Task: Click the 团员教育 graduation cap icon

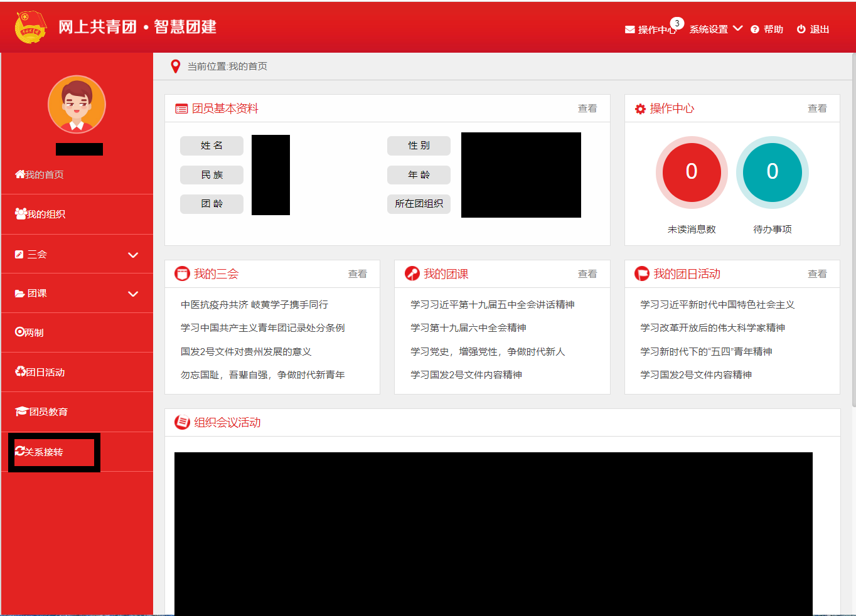Action: click(21, 412)
